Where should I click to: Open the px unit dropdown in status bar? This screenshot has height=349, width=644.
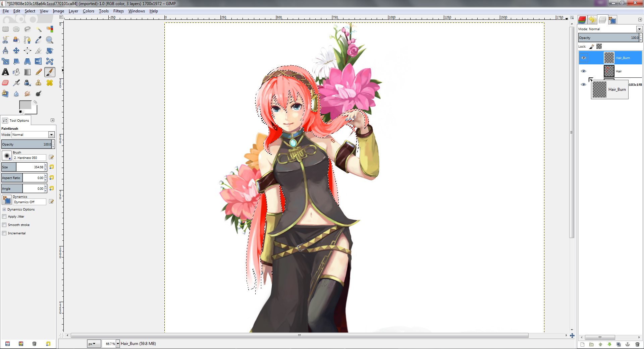[94, 344]
